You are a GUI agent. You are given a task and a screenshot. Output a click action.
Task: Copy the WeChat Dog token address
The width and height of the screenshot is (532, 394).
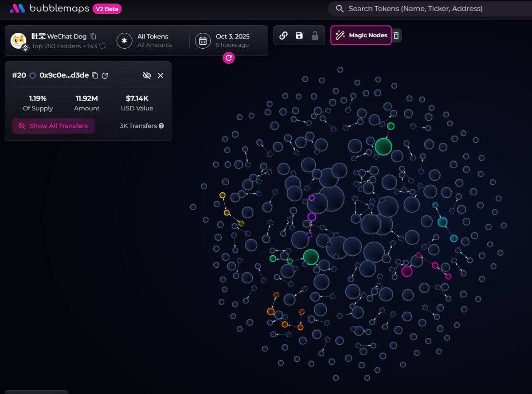click(x=93, y=36)
